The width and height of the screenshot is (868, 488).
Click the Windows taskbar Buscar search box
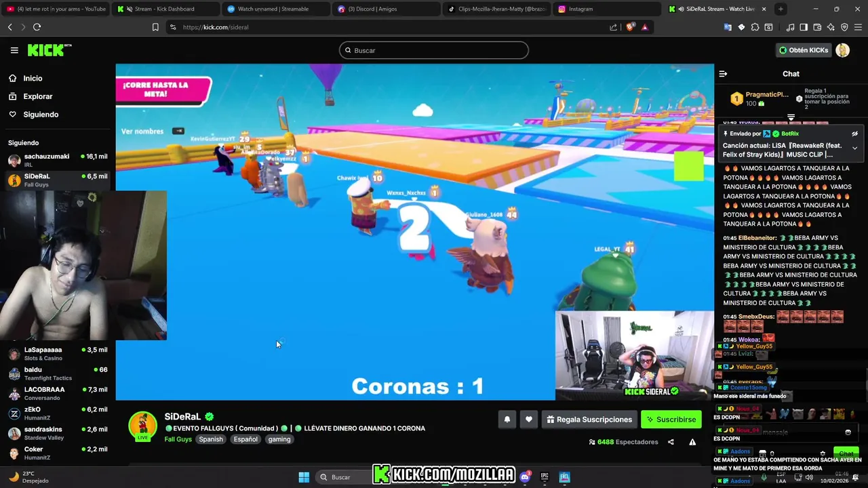344,477
